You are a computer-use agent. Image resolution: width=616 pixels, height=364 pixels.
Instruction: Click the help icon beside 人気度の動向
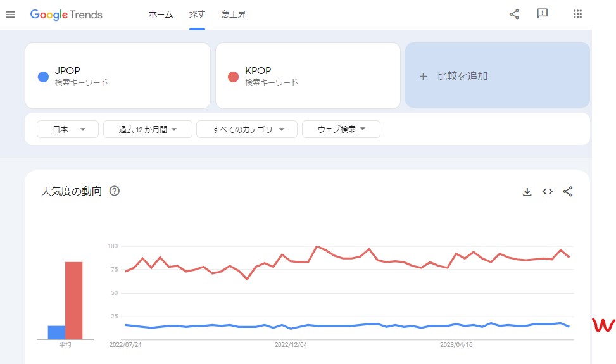(115, 191)
